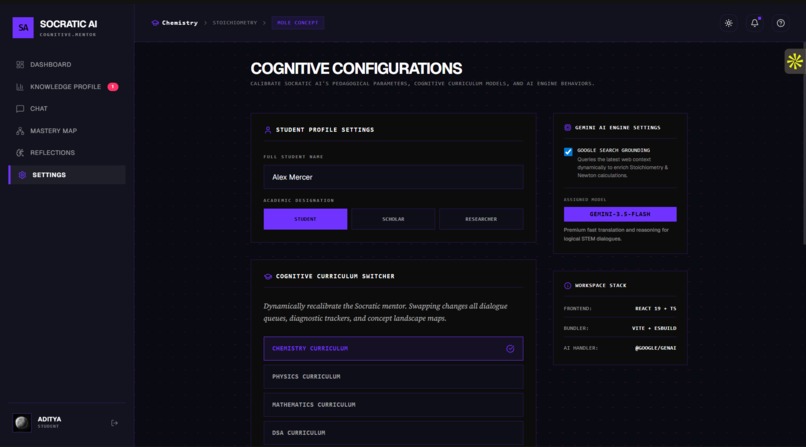Click the Cognitive Curriculum Switcher icon
This screenshot has width=806, height=447.
click(x=268, y=276)
